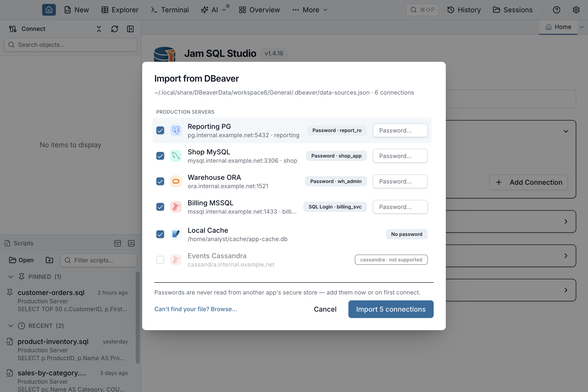The height and width of the screenshot is (392, 588).
Task: Click the Search objects field
Action: (71, 45)
